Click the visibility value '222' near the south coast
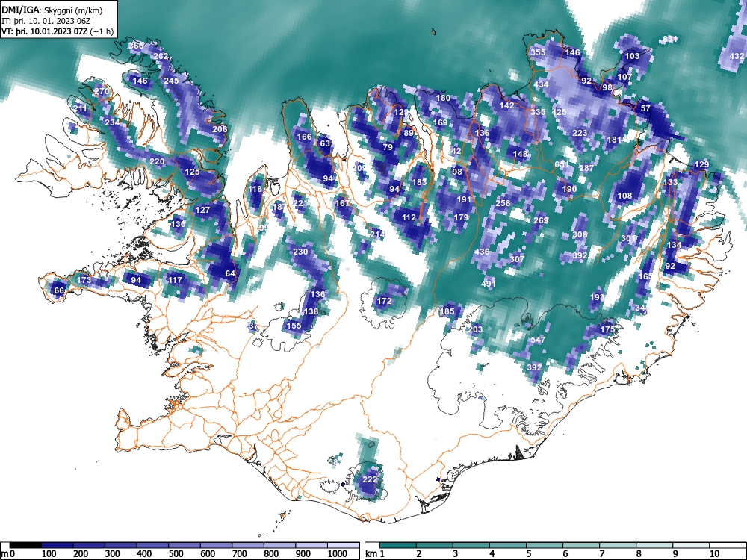Image resolution: width=747 pixels, height=560 pixels. pyautogui.click(x=370, y=479)
